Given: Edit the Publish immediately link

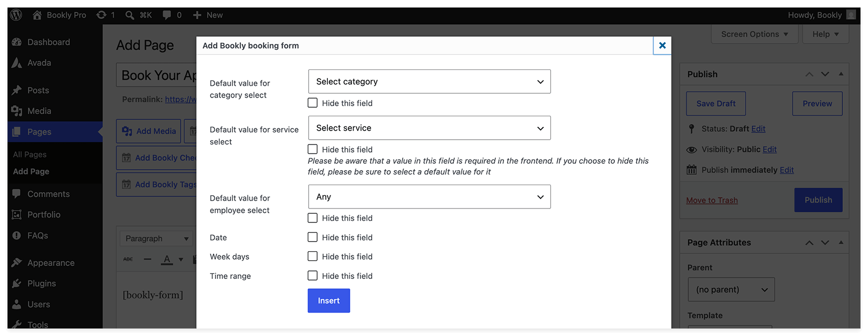Looking at the screenshot, I should (786, 170).
